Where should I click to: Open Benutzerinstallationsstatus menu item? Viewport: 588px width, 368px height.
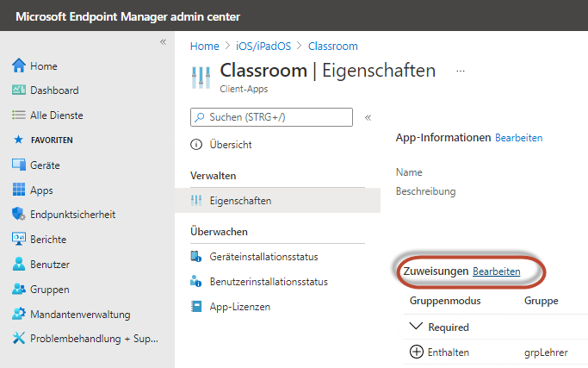pyautogui.click(x=268, y=282)
